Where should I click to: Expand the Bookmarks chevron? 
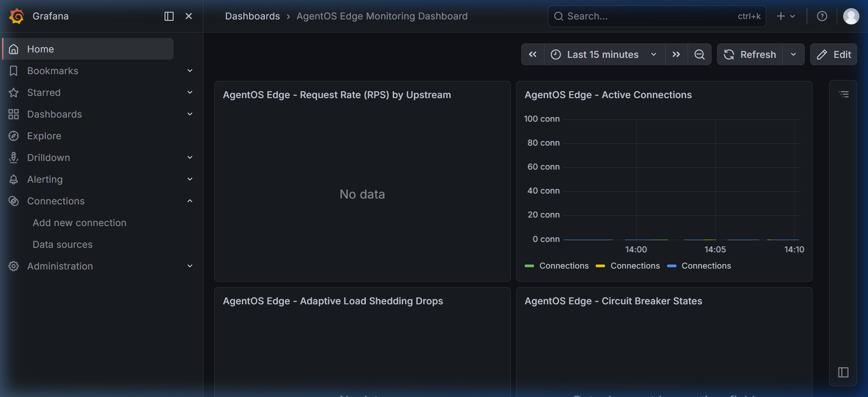click(x=190, y=71)
